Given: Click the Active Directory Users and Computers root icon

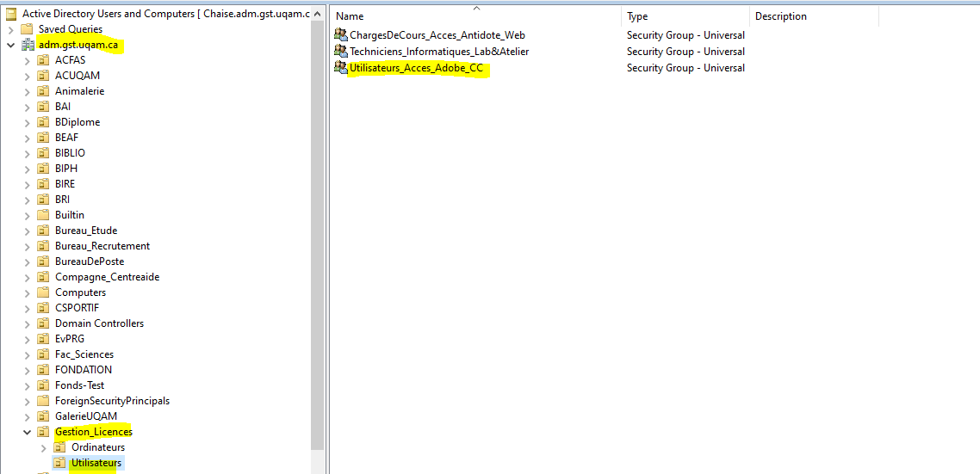Looking at the screenshot, I should click(x=11, y=13).
